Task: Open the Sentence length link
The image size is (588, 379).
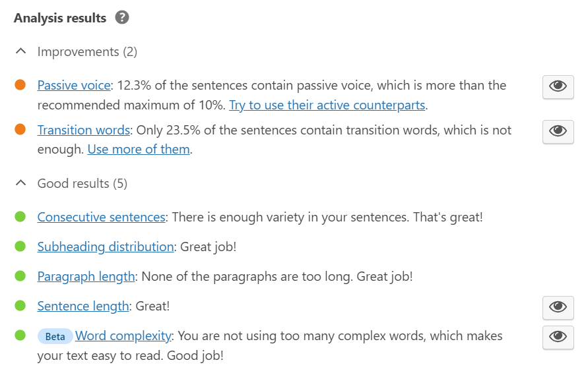Action: click(83, 306)
